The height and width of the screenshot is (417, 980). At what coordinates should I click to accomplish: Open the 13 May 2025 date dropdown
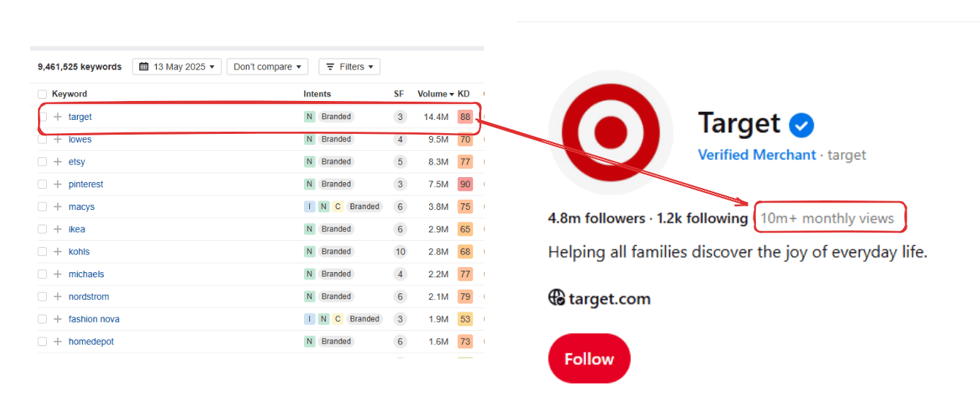177,67
